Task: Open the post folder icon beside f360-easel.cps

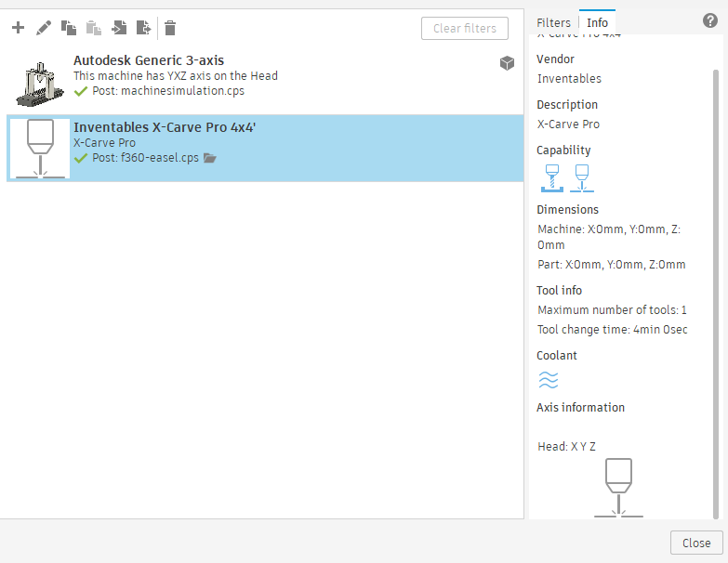Action: pos(210,158)
